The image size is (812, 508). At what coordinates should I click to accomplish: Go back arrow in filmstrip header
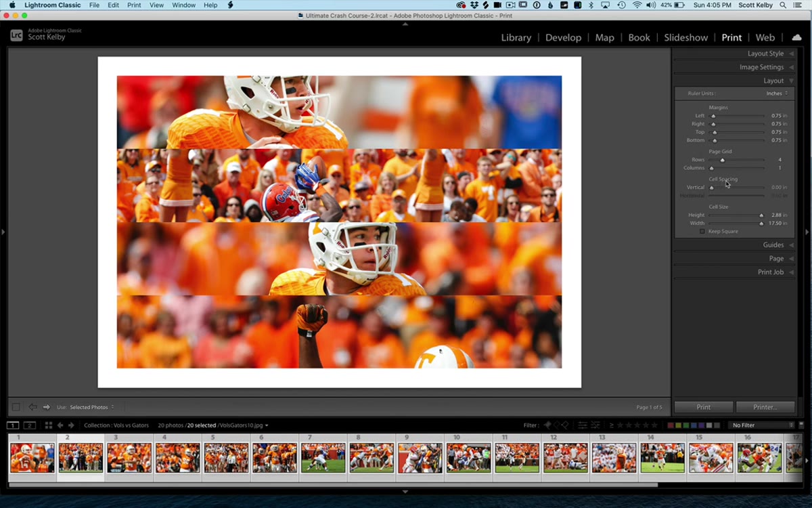(60, 425)
